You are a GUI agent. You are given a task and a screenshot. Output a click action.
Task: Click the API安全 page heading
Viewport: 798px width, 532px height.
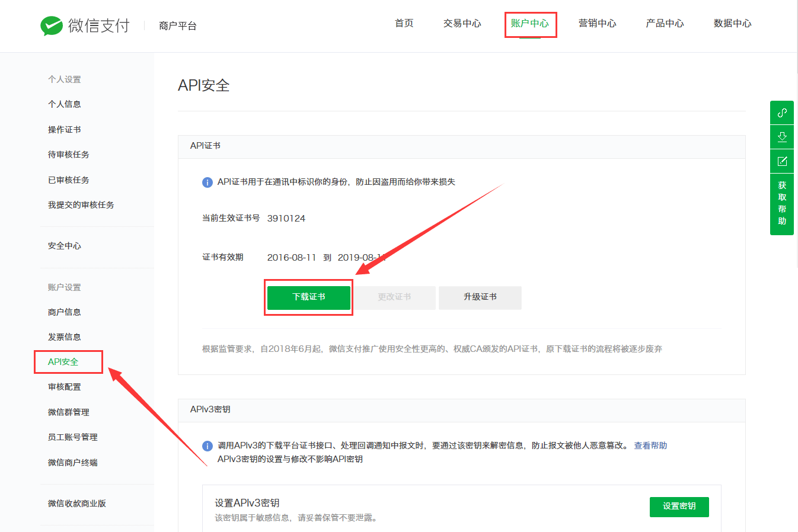pyautogui.click(x=204, y=85)
